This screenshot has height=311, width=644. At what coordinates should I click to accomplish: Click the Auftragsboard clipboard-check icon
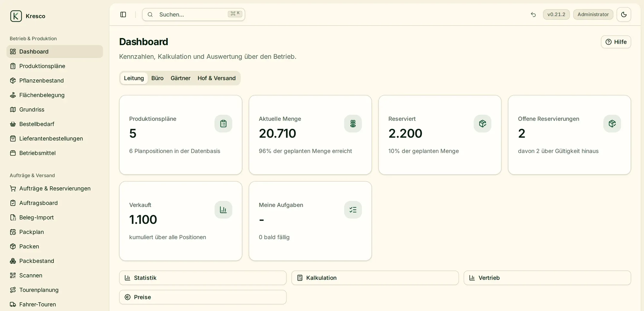(x=13, y=203)
